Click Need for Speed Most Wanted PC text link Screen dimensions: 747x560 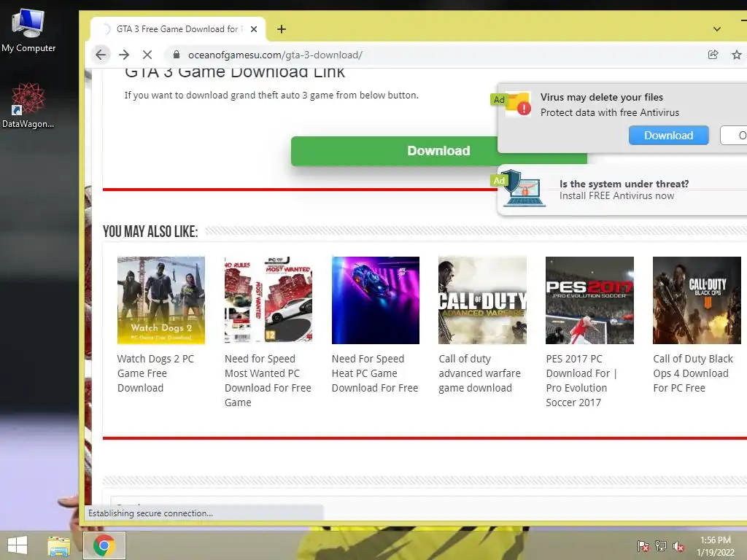pyautogui.click(x=268, y=381)
